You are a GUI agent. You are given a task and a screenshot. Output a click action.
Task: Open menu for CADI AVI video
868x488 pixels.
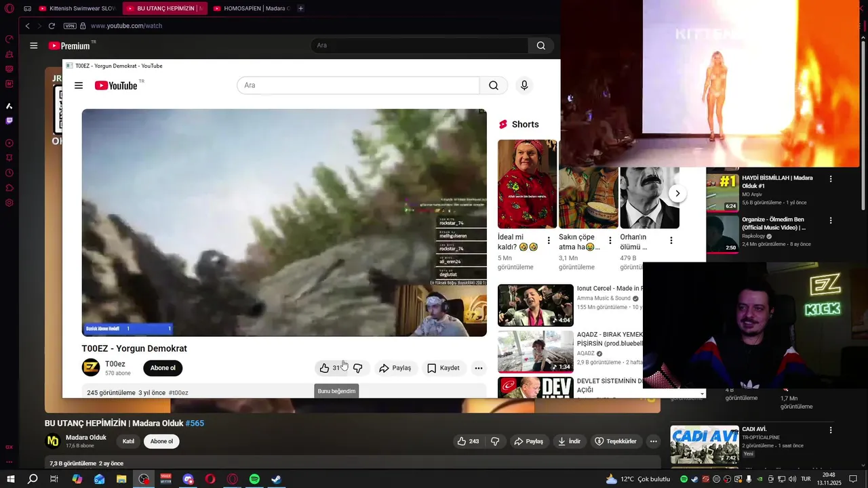coord(831,430)
